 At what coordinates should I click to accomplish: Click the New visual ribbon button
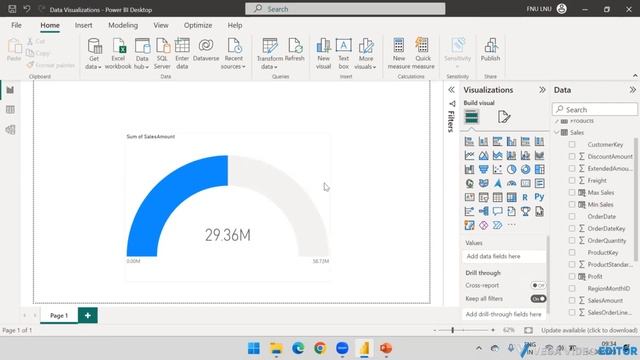(x=323, y=53)
